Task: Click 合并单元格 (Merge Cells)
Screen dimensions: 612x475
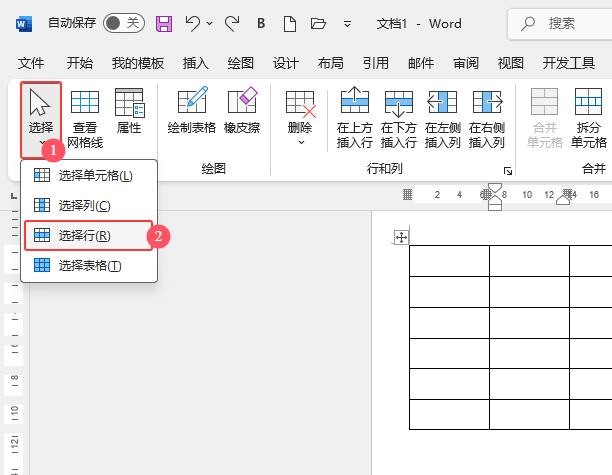Action: (544, 118)
